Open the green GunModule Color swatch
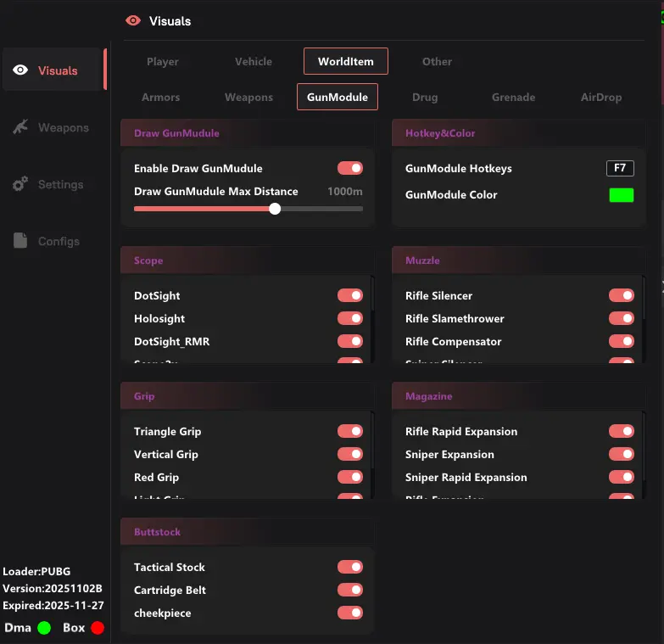The height and width of the screenshot is (644, 664). pyautogui.click(x=621, y=195)
